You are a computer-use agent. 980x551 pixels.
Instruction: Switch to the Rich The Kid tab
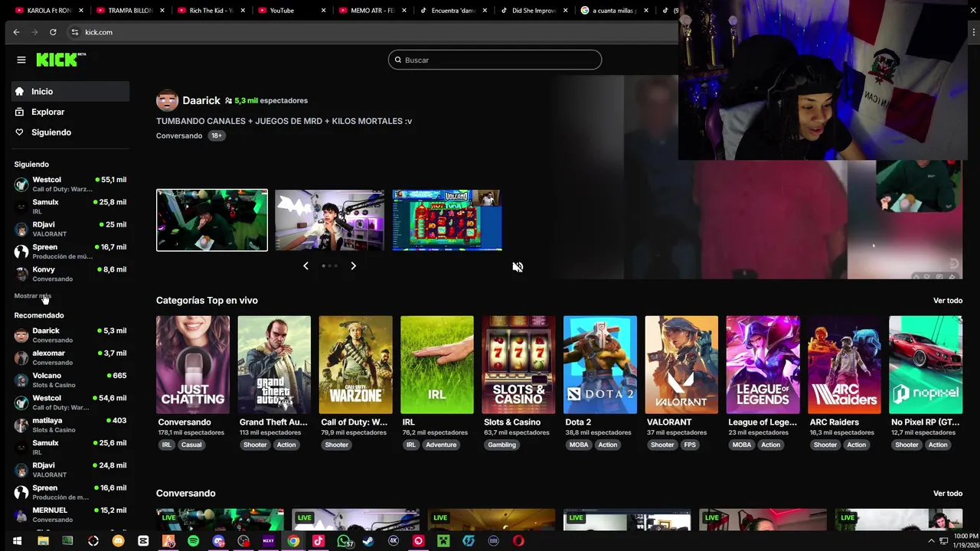point(211,11)
